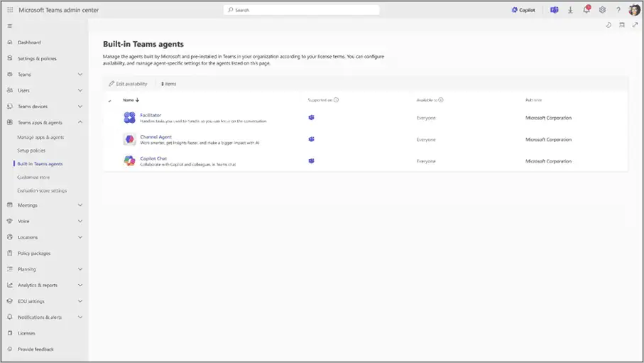Collapse the Teams apps & agents chevron
644x363 pixels.
pos(80,122)
